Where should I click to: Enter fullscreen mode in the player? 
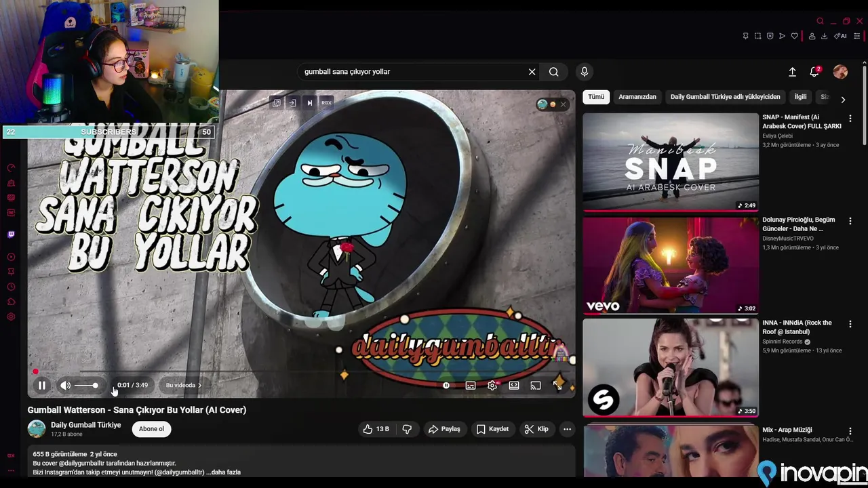point(557,385)
